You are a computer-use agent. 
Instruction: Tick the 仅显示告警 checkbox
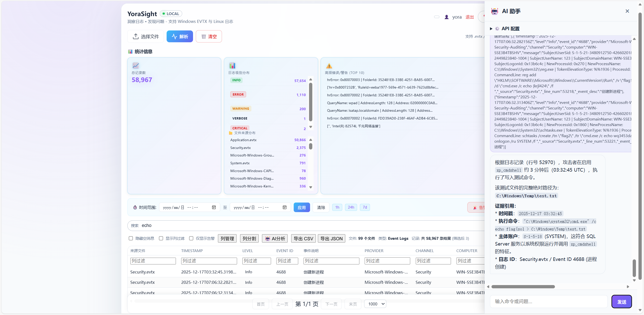coord(191,238)
